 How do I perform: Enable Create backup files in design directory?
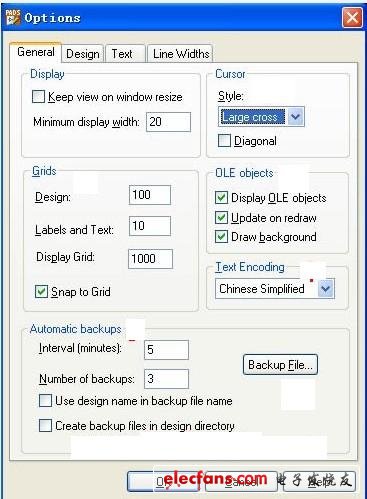click(45, 426)
